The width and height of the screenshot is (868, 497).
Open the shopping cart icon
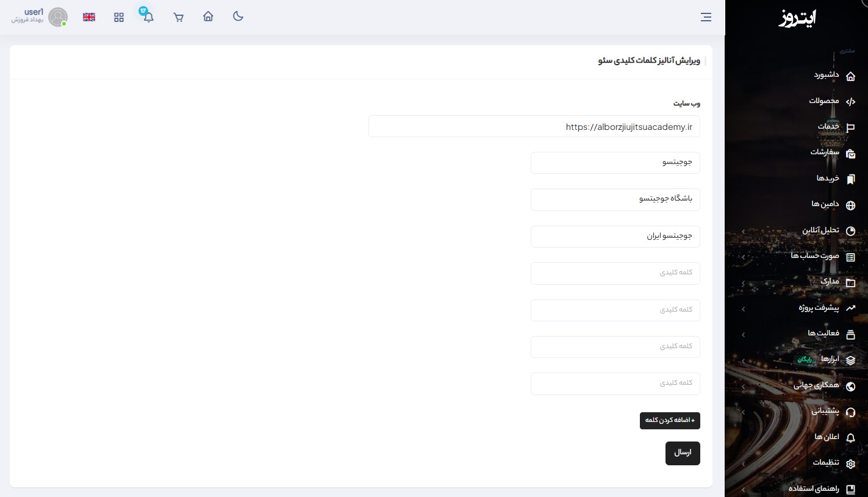coord(179,17)
